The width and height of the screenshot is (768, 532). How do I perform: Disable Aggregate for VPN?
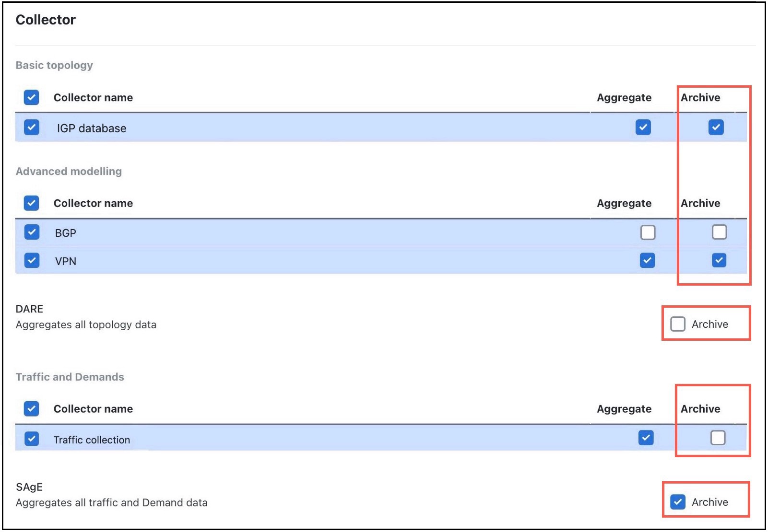point(647,261)
